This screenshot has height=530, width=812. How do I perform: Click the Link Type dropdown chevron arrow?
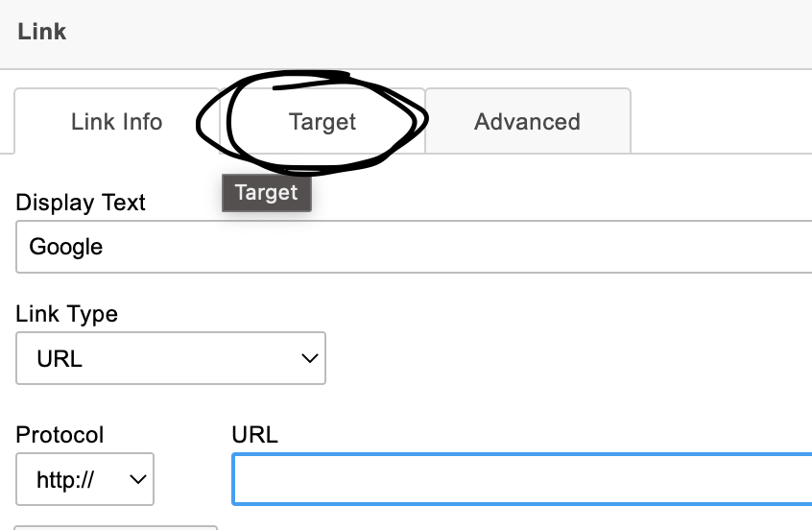[309, 358]
